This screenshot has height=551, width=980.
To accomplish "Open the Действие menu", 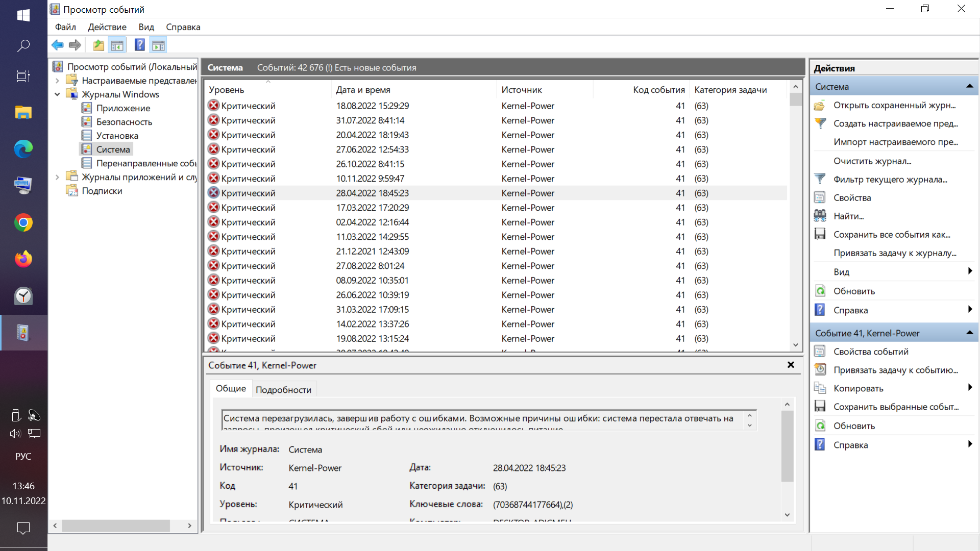I will click(107, 27).
